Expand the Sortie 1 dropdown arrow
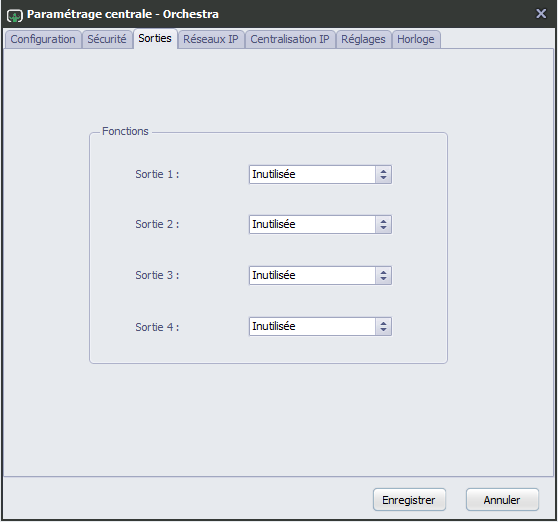 pos(383,174)
